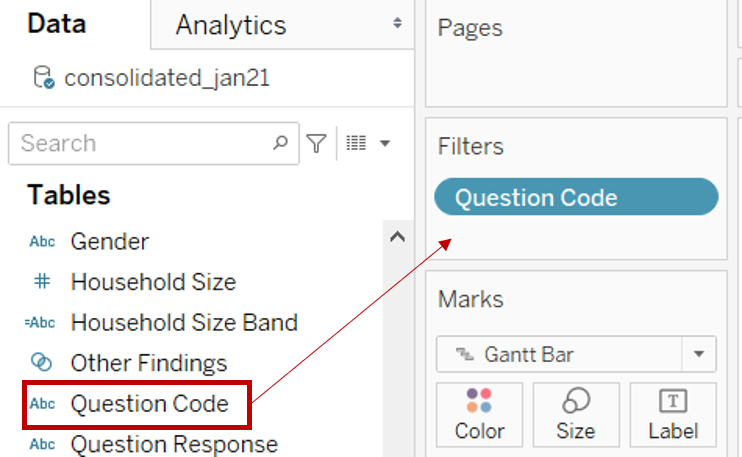
Task: Select the Question Code filter pill
Action: click(576, 197)
